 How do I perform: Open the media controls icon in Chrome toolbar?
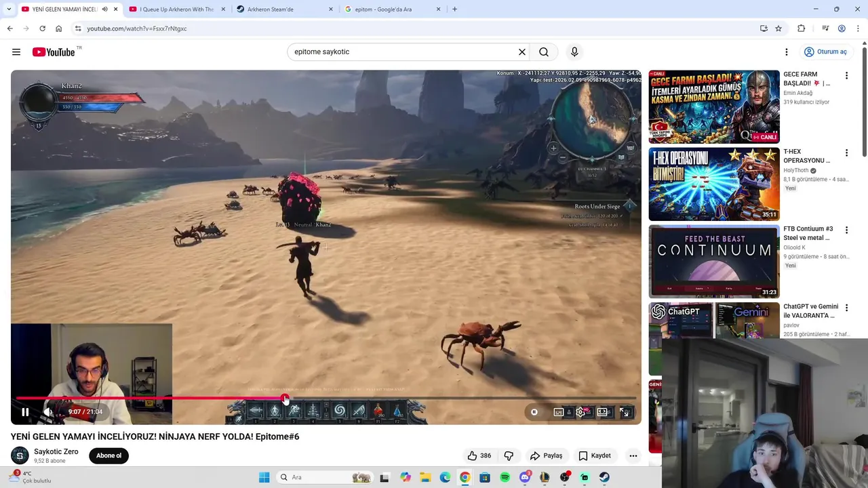[825, 28]
